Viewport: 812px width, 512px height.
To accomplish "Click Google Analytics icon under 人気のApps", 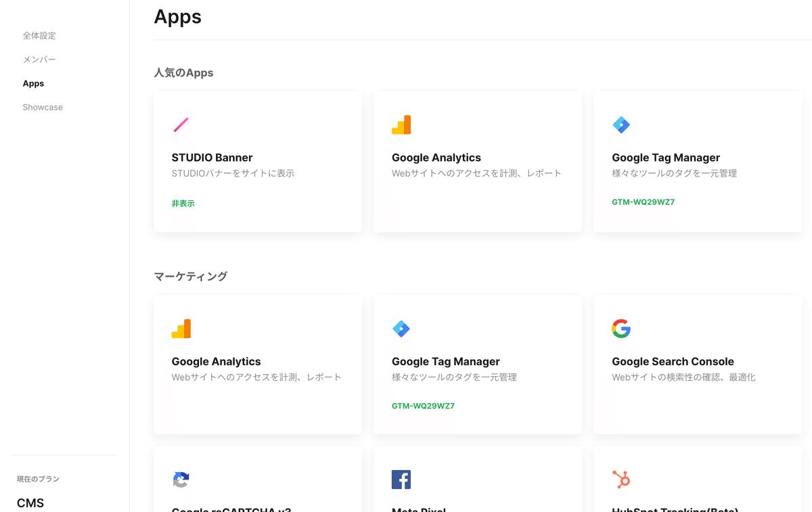I will (x=401, y=124).
